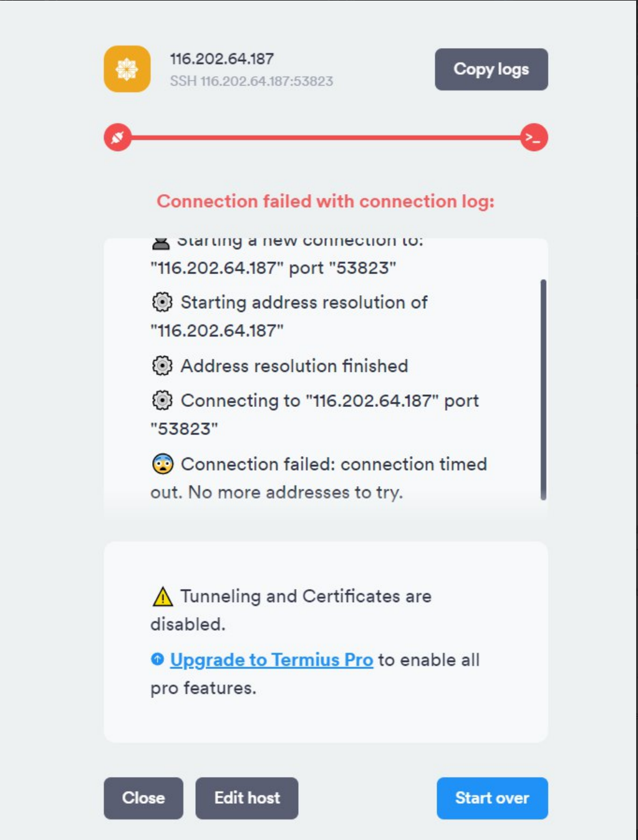Click gear icon beside "Starting address resolution"
Screen dimensions: 638x840
pos(162,303)
